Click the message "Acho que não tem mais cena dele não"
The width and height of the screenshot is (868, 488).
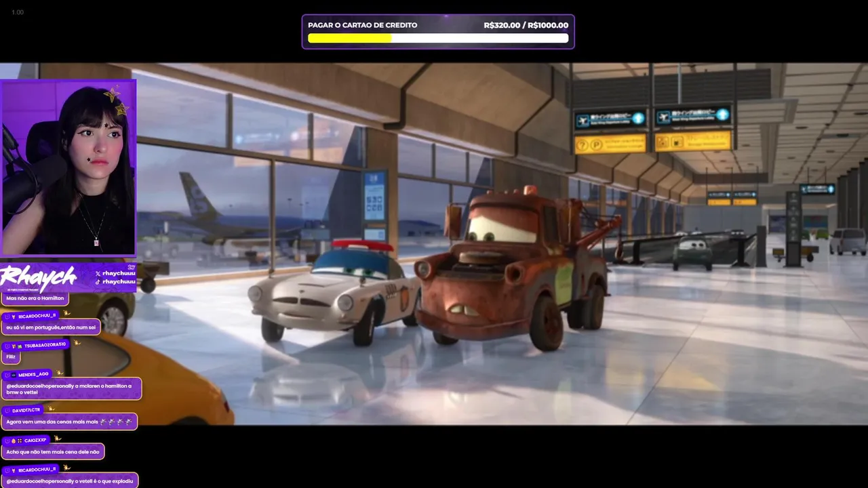coord(54,451)
